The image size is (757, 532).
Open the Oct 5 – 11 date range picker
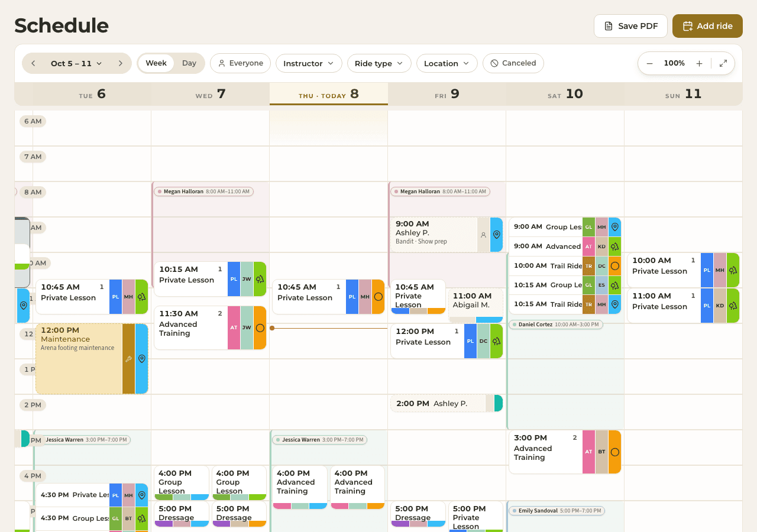[76, 63]
